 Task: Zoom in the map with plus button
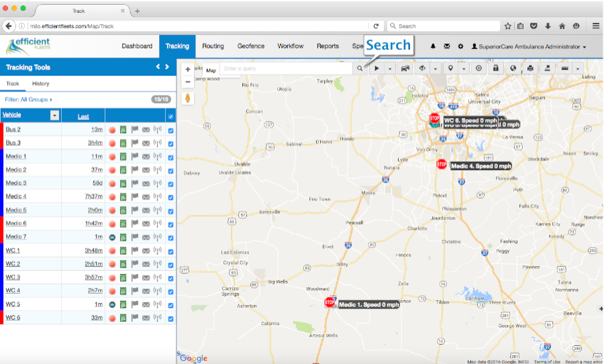tap(188, 70)
